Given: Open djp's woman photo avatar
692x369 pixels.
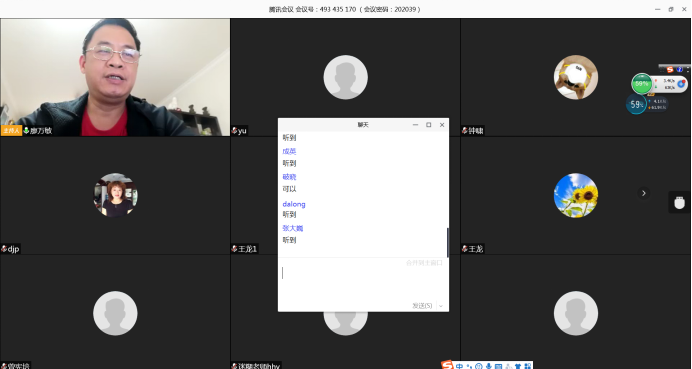Looking at the screenshot, I should (115, 195).
